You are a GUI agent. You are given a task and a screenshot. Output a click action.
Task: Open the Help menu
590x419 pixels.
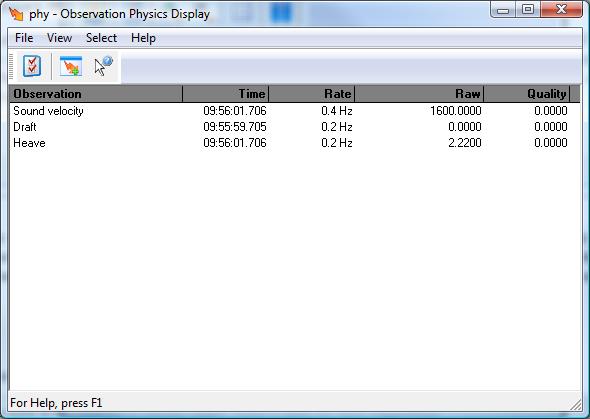coord(143,38)
